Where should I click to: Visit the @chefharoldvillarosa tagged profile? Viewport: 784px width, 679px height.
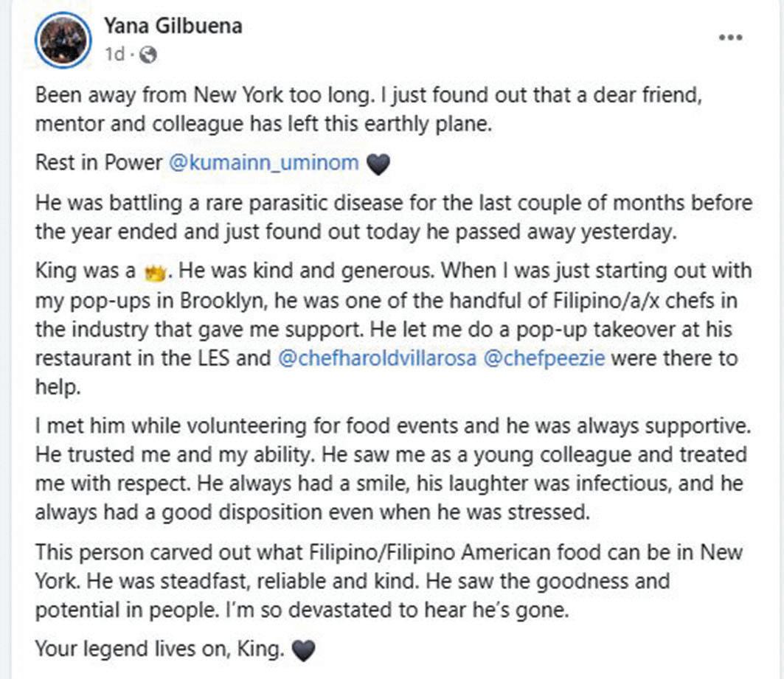tap(378, 360)
